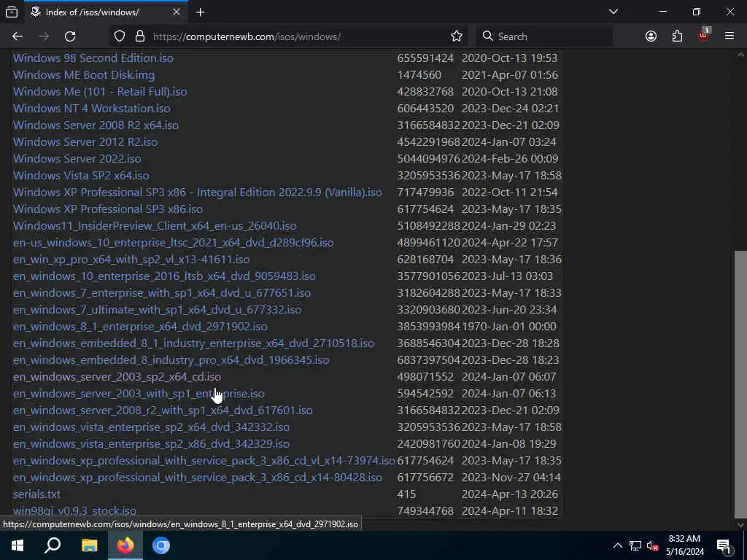The image size is (747, 560).
Task: Download en_windows_10_enterprise_2016_ltsb iso
Action: (164, 276)
